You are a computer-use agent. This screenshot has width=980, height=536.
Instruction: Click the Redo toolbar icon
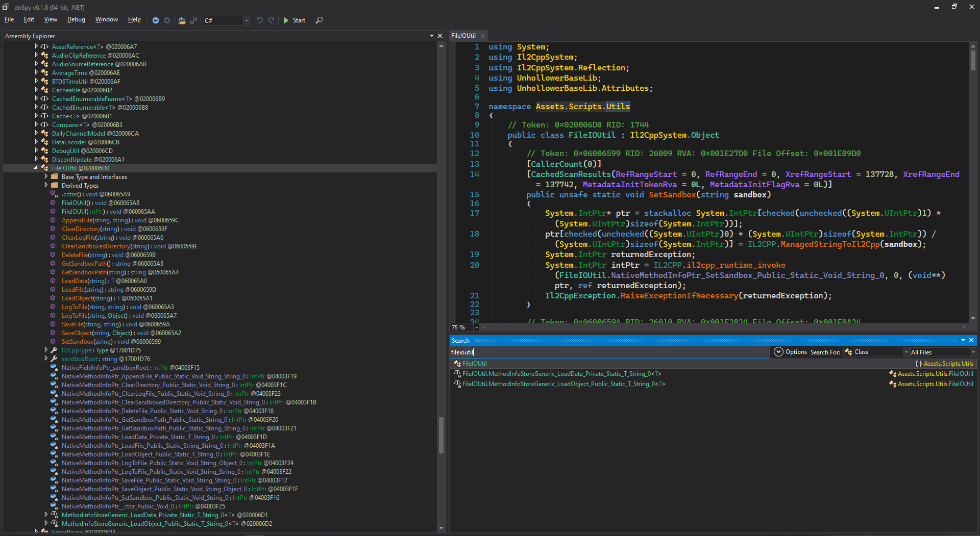coord(271,20)
